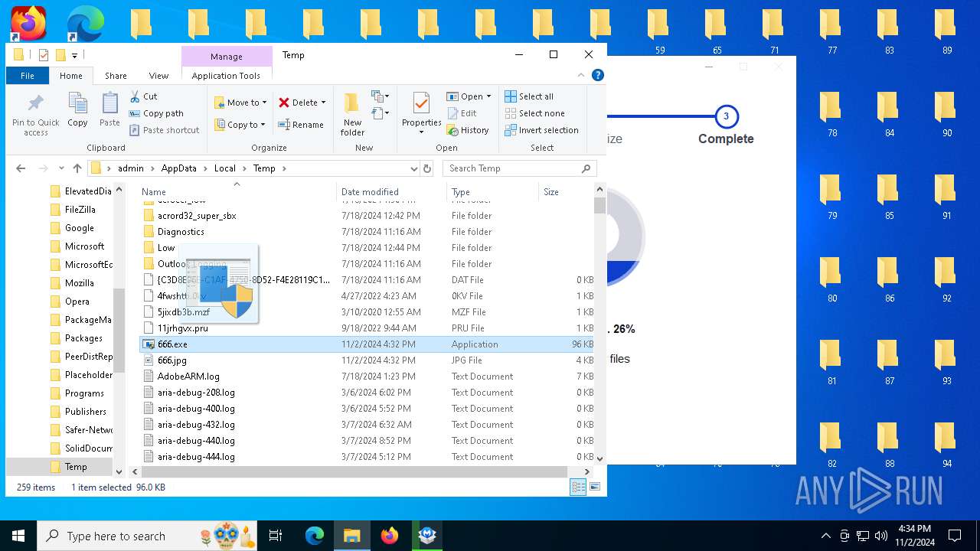This screenshot has width=980, height=551.
Task: Expand the Delete dropdown arrow
Action: pos(323,103)
